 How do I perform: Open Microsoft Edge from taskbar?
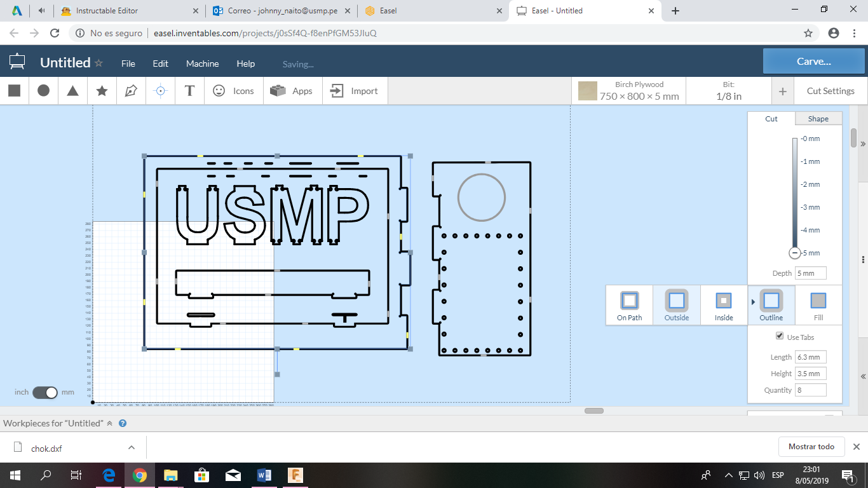point(109,475)
